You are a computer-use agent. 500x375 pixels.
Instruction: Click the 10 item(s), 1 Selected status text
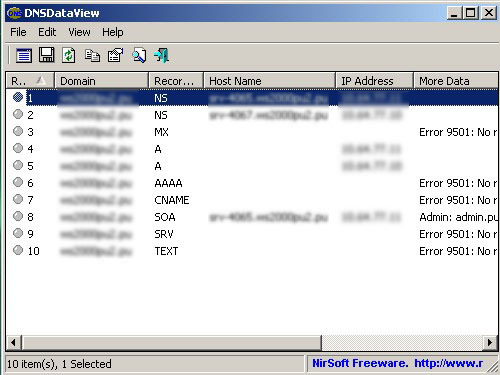pyautogui.click(x=59, y=364)
